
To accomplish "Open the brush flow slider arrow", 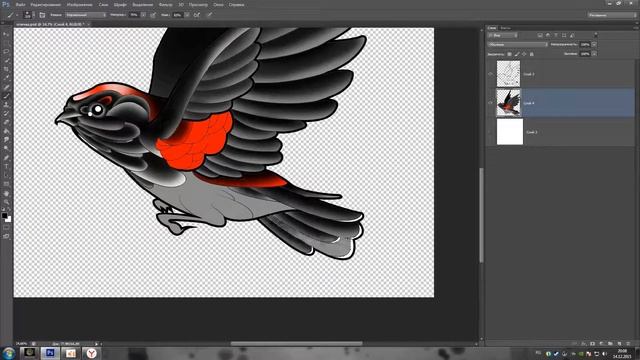I will [x=187, y=15].
